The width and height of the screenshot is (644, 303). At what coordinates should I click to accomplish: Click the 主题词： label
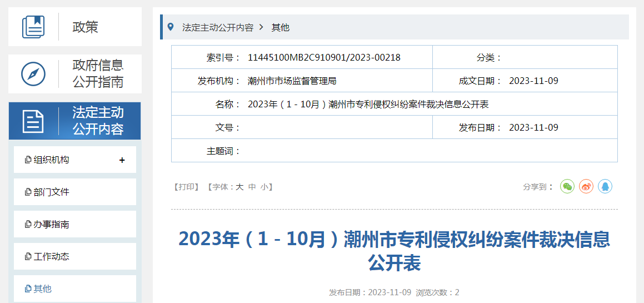click(x=223, y=151)
